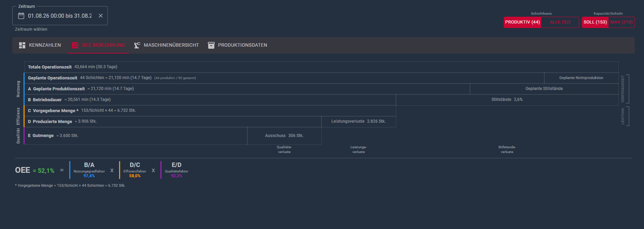Click the Zeitraum wählen helper text
Viewport: 644px width, 229px height.
(x=31, y=29)
